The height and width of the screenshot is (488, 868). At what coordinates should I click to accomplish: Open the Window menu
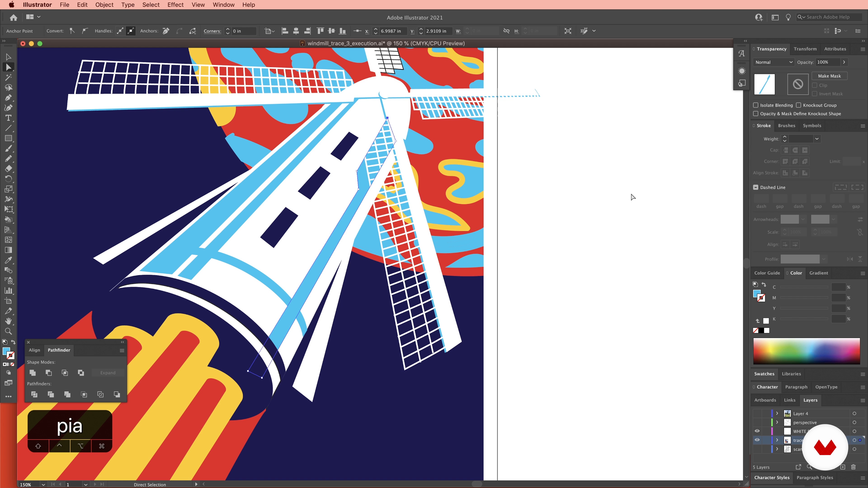tap(223, 5)
